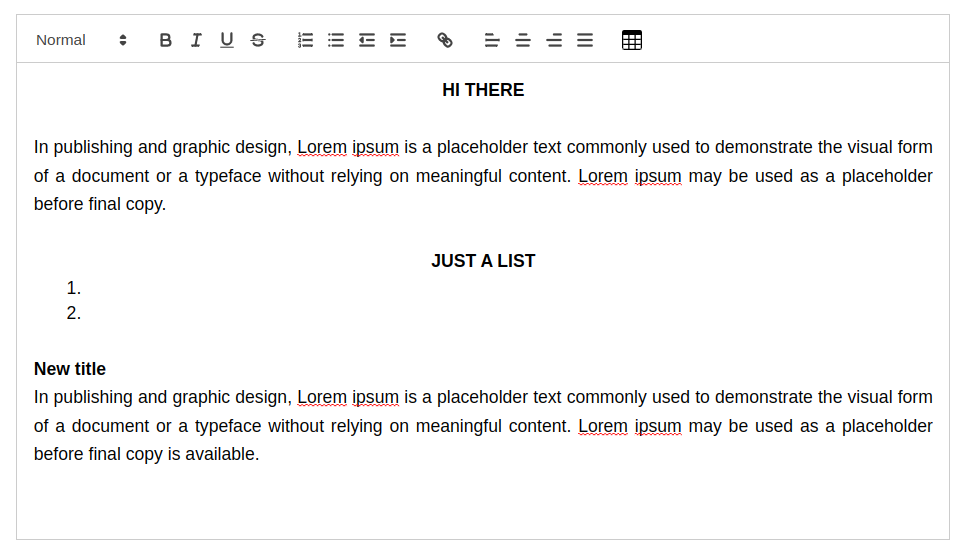Screen dimensions: 960x557
Task: Insert a hyperlink with the link icon
Action: coord(445,40)
